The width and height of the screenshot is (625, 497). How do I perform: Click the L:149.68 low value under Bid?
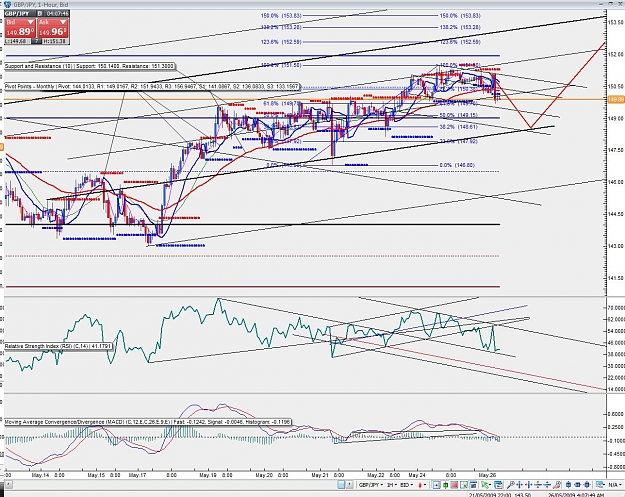17,41
